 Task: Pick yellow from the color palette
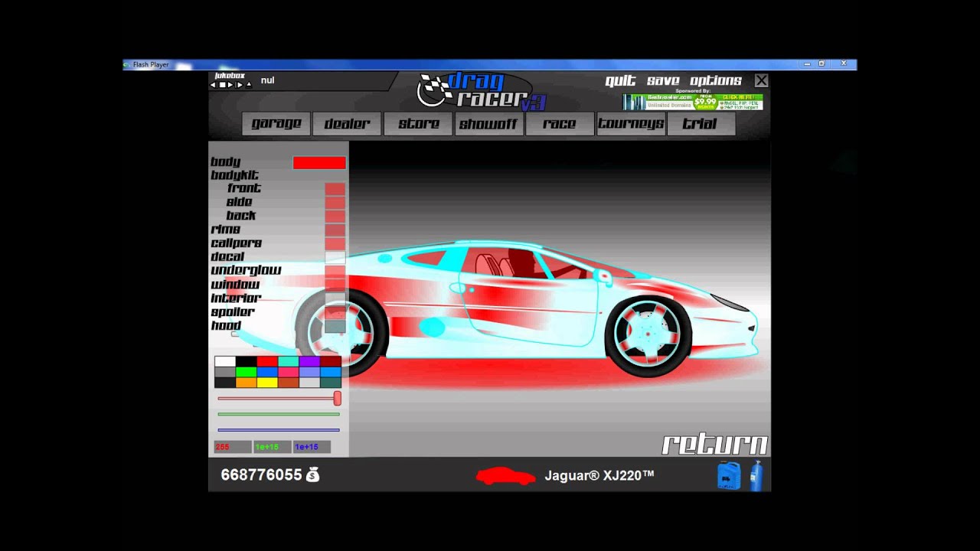point(267,383)
